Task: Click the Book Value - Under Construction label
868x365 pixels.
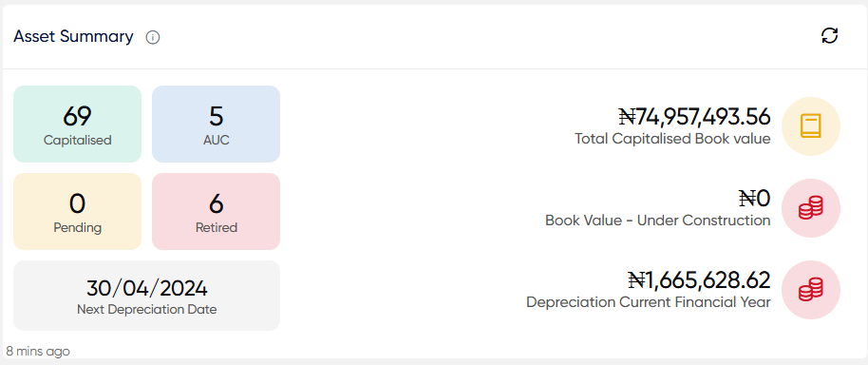Action: 657,221
